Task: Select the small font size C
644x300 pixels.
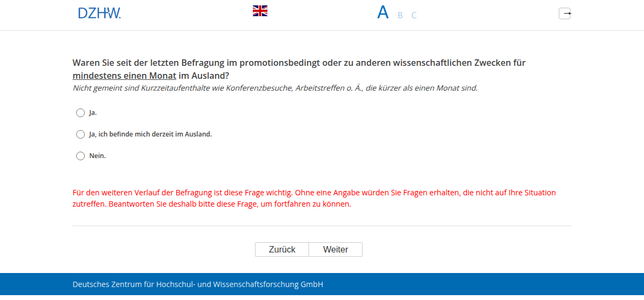Action: point(414,15)
